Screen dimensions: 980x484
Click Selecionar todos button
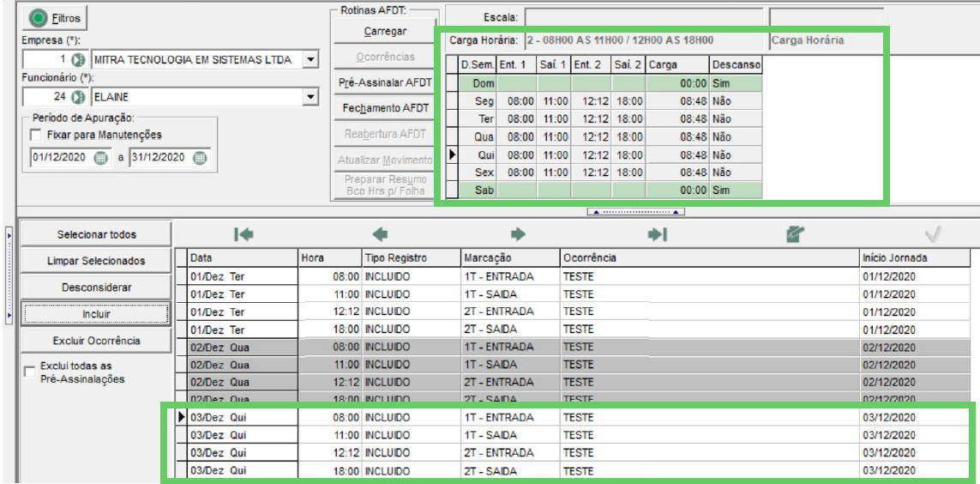(x=96, y=234)
